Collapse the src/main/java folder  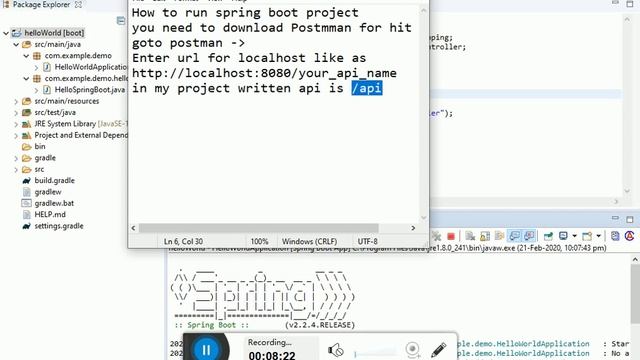coord(16,44)
